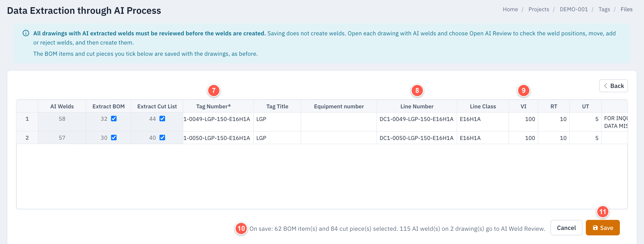The width and height of the screenshot is (644, 244).
Task: Click the UT column header
Action: (586, 106)
